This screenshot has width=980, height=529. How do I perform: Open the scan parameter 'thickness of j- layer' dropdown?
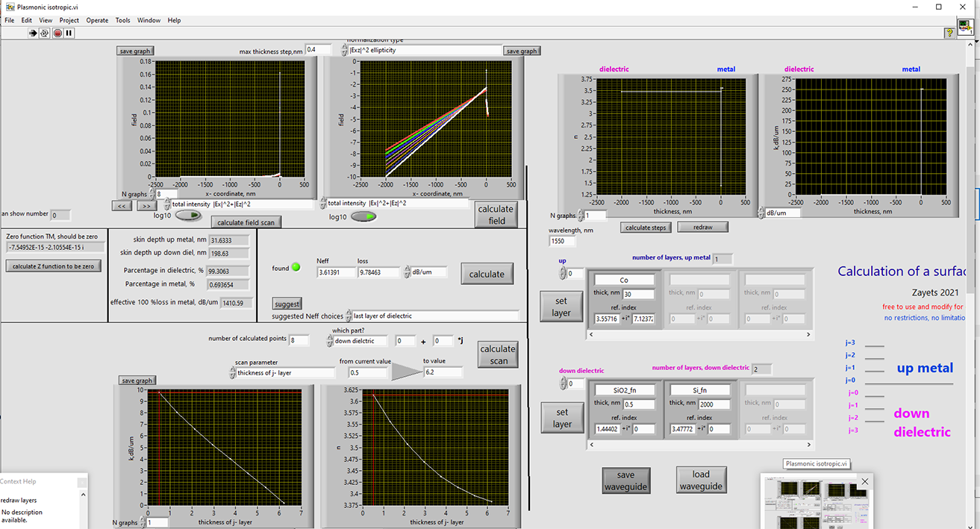(x=280, y=372)
